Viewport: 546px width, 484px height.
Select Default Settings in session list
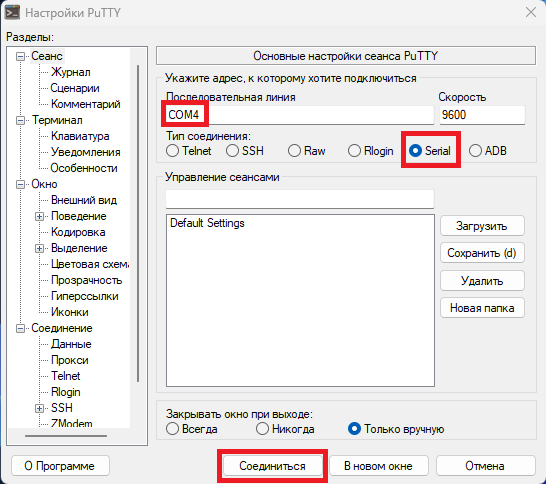point(208,223)
